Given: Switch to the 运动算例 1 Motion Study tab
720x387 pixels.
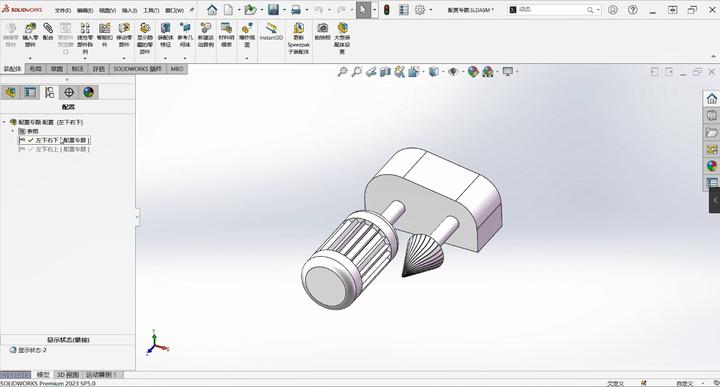Looking at the screenshot, I should click(101, 375).
